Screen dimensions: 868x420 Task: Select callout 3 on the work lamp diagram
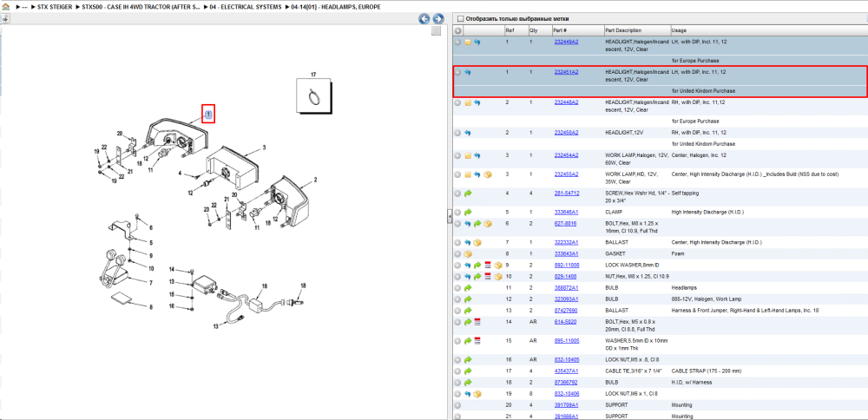coord(264,148)
